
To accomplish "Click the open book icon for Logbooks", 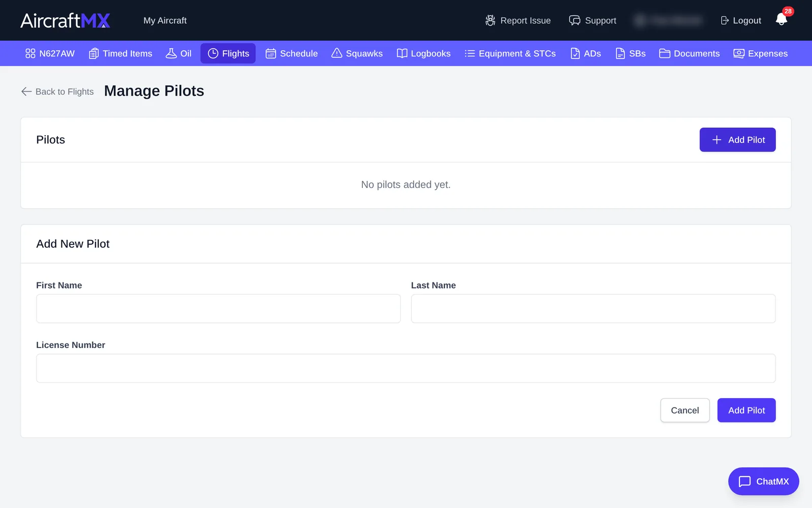I will click(x=402, y=53).
